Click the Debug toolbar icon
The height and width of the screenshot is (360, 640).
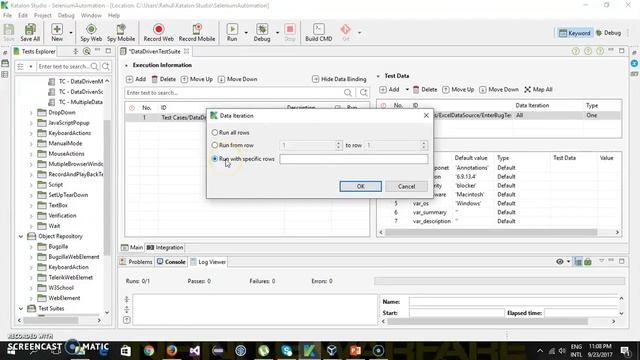coord(262,32)
